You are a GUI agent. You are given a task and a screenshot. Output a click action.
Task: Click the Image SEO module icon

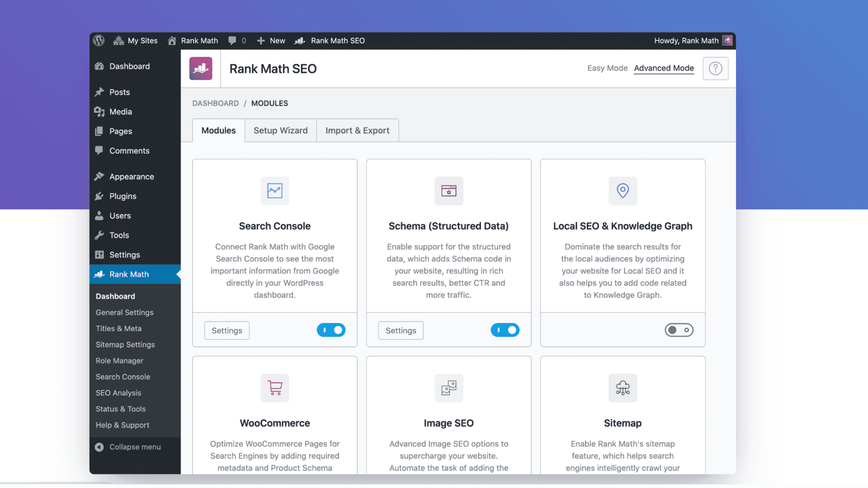[448, 388]
